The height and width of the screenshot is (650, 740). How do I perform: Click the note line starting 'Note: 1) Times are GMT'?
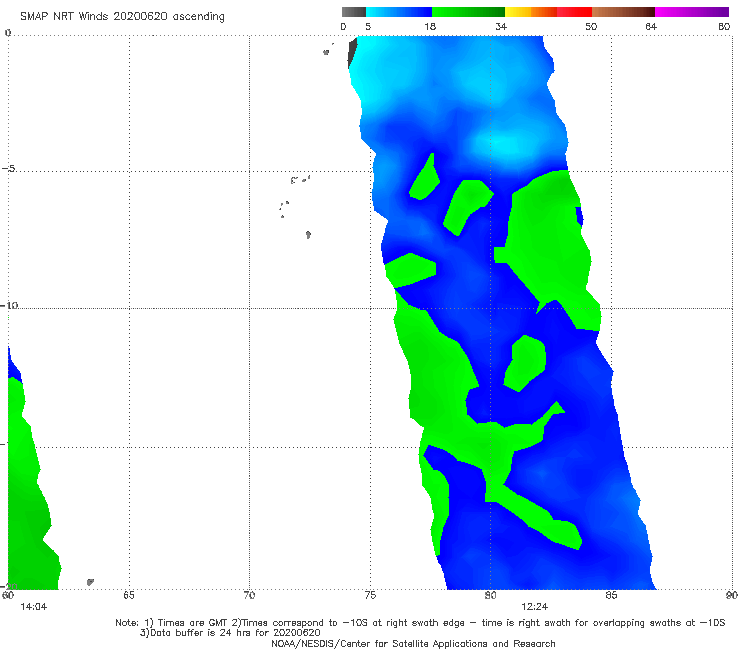(x=420, y=623)
